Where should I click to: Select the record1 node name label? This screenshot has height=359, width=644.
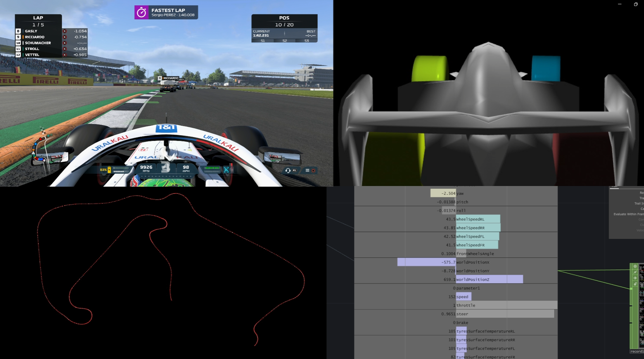[637, 351]
